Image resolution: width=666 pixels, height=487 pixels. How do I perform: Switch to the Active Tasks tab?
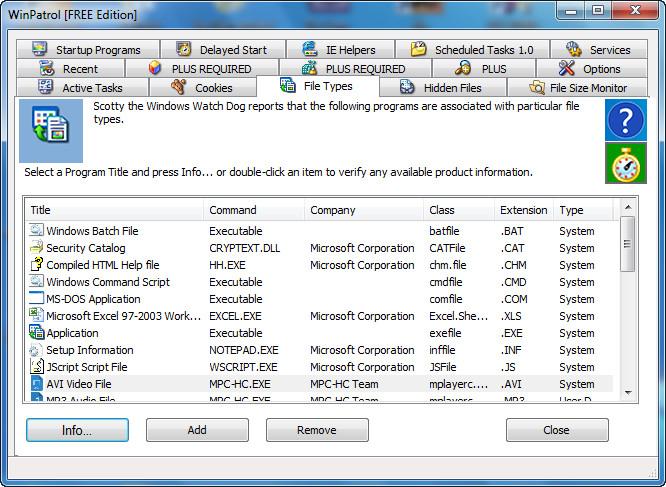(83, 87)
